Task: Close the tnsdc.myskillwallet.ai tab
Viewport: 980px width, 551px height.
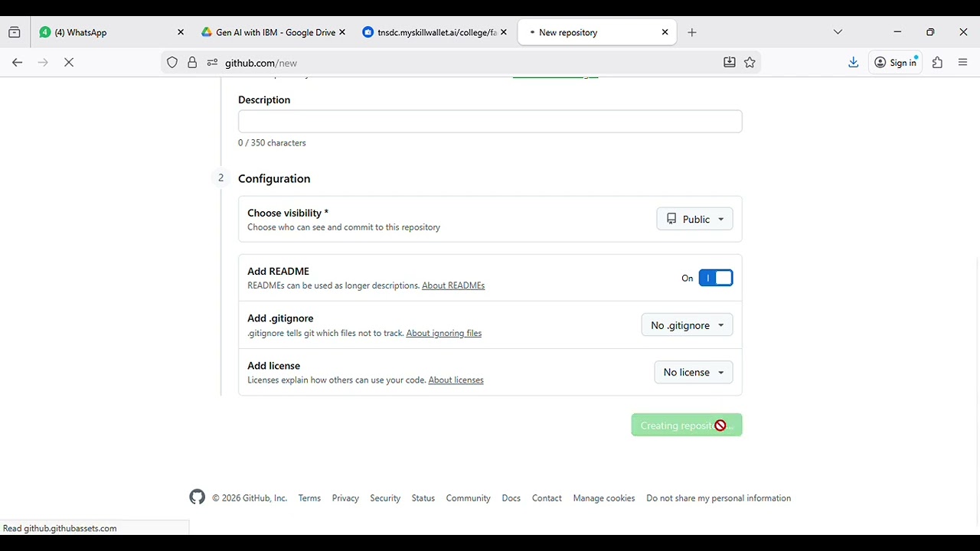Action: tap(504, 32)
